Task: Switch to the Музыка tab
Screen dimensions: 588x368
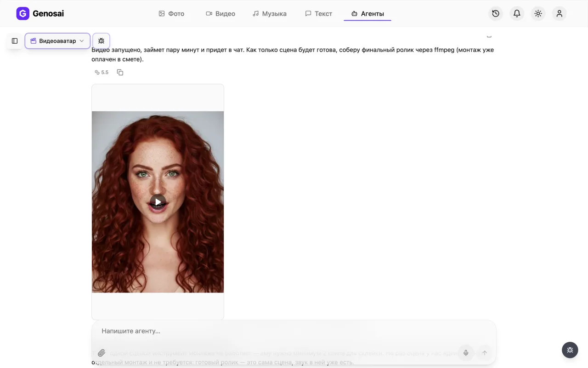Action: tap(270, 14)
